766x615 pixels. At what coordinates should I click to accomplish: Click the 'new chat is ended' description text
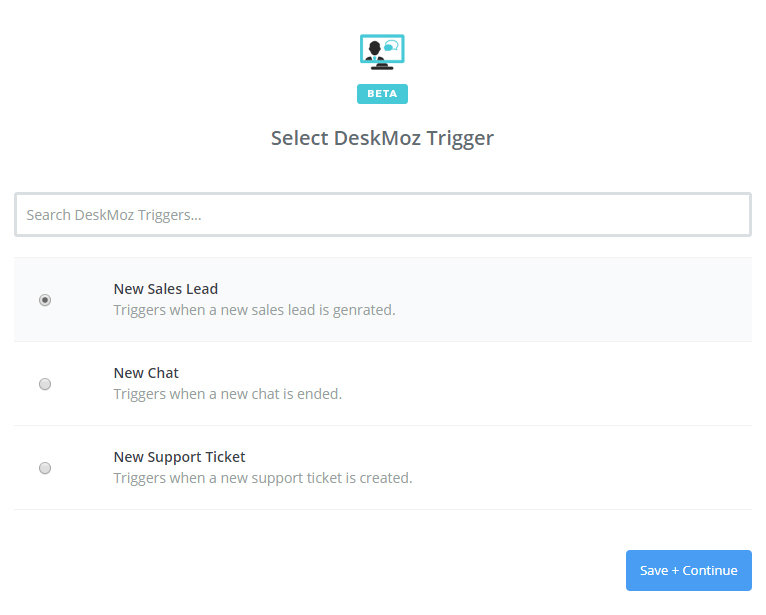click(228, 394)
